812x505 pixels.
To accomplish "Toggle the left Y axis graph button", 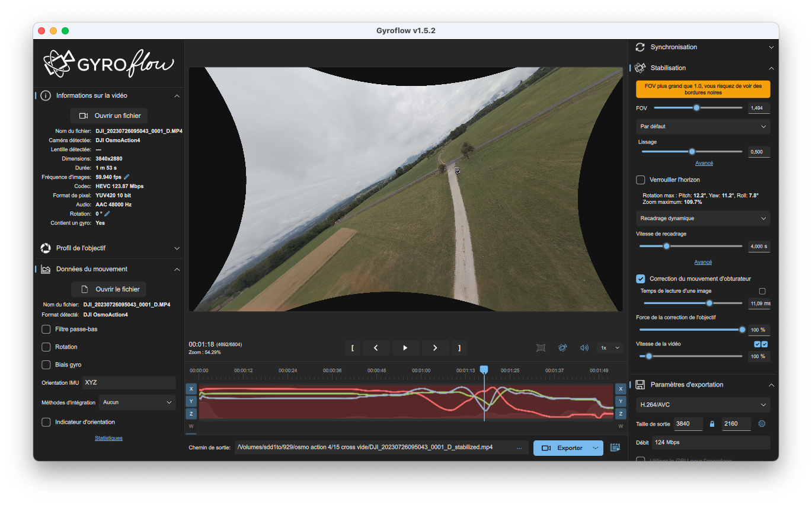I will 191,401.
